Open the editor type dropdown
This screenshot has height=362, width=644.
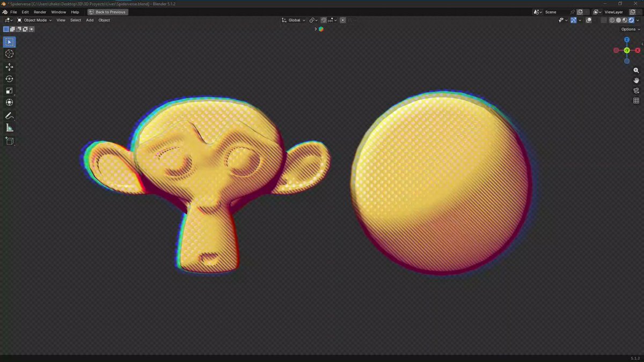9,20
